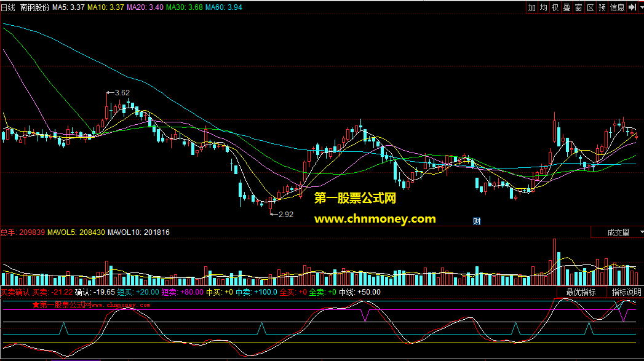Image resolution: width=644 pixels, height=361 pixels.
Task: Click the 预 forecast button
Action: coord(602,7)
